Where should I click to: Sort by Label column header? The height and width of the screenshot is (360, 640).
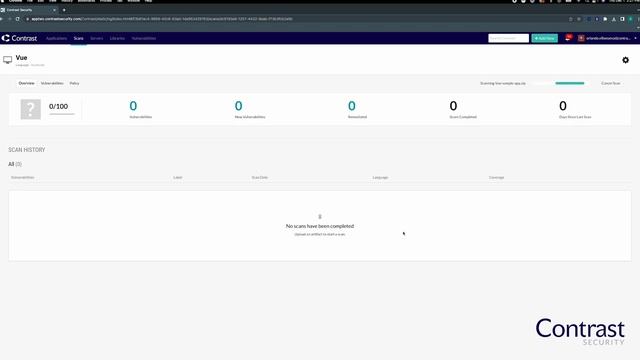(x=178, y=178)
